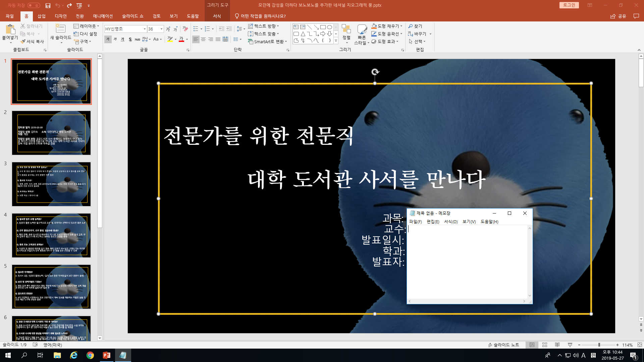This screenshot has height=362, width=644.
Task: Fit slide to current window icon
Action: click(x=640, y=345)
